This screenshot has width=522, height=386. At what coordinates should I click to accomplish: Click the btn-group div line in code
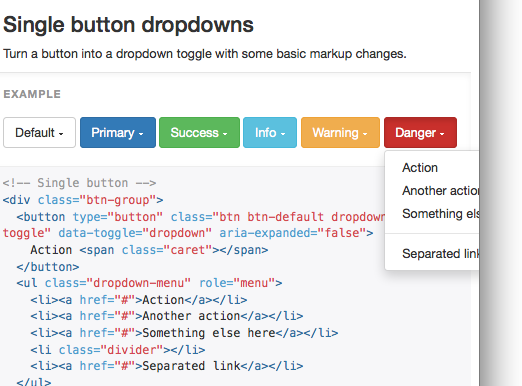[83, 200]
